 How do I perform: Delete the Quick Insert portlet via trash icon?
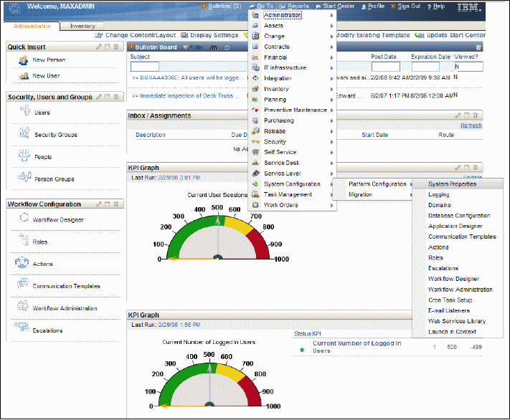[x=116, y=47]
